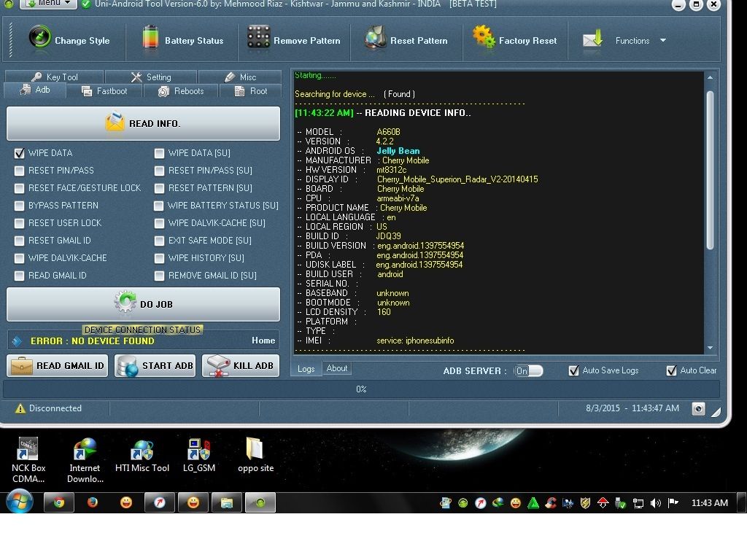This screenshot has height=560, width=747.
Task: Click the Disconnected warning icon
Action: (20, 408)
